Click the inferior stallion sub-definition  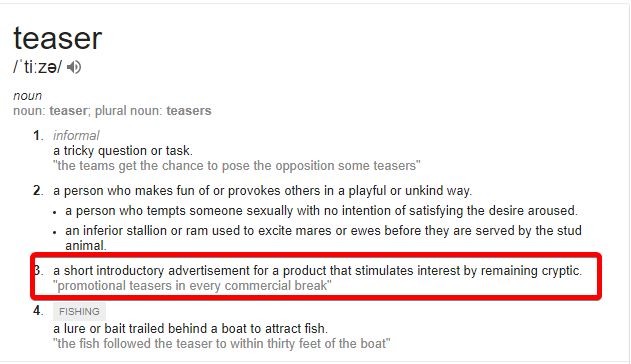(x=323, y=238)
